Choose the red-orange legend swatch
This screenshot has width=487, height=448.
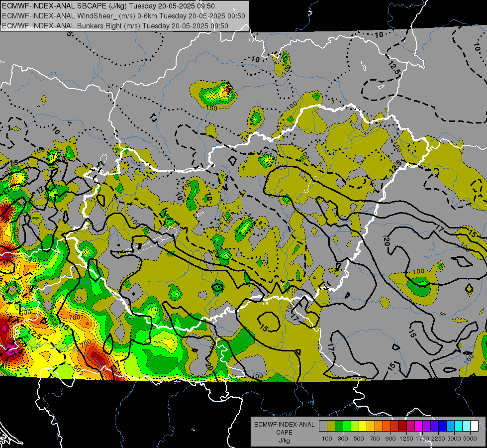(x=387, y=426)
